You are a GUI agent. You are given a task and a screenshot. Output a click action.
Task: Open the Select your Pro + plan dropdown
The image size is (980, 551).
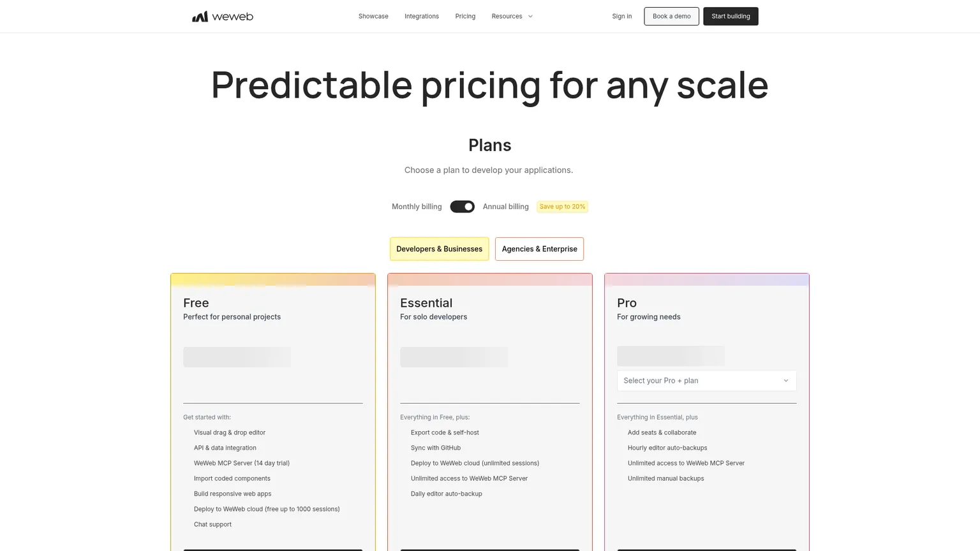pyautogui.click(x=706, y=381)
